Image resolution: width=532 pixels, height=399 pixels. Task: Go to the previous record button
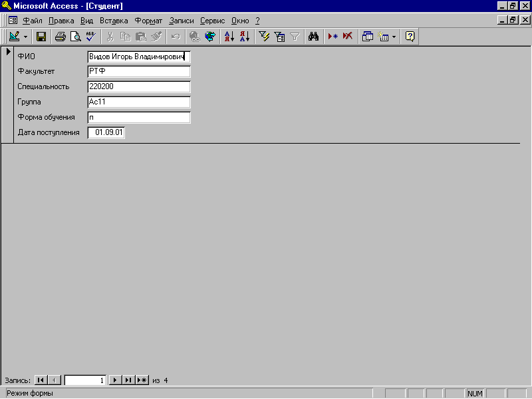[x=55, y=380]
